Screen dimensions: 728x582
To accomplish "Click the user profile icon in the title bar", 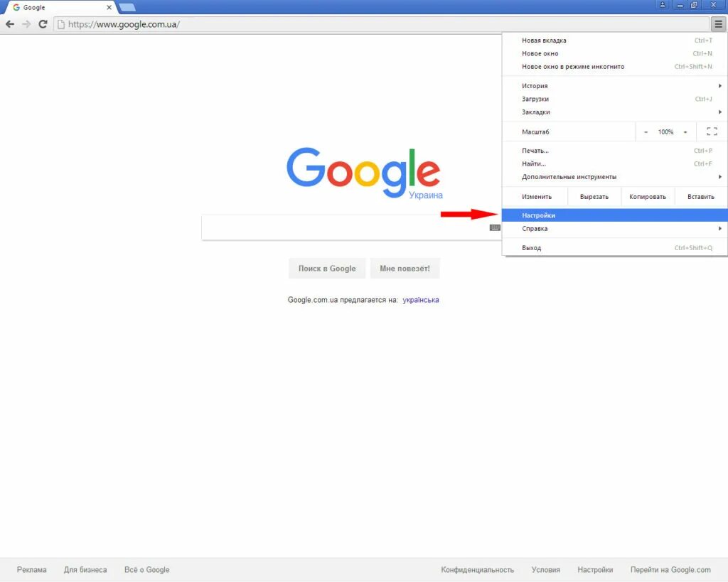I will [663, 5].
